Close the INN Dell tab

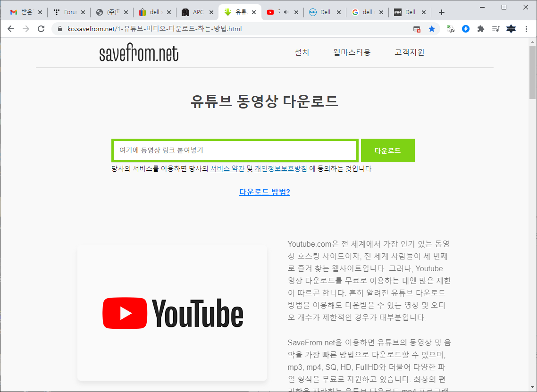(x=424, y=12)
